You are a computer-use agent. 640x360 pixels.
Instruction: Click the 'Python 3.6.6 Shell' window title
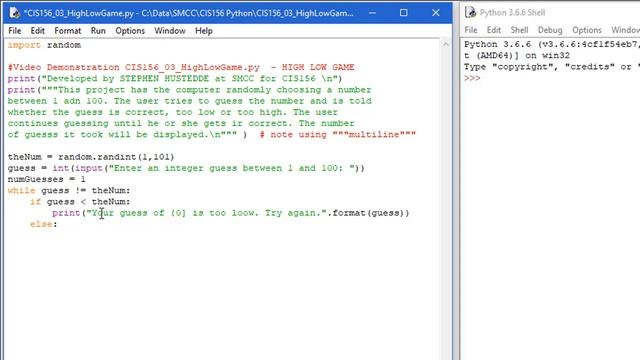point(512,13)
